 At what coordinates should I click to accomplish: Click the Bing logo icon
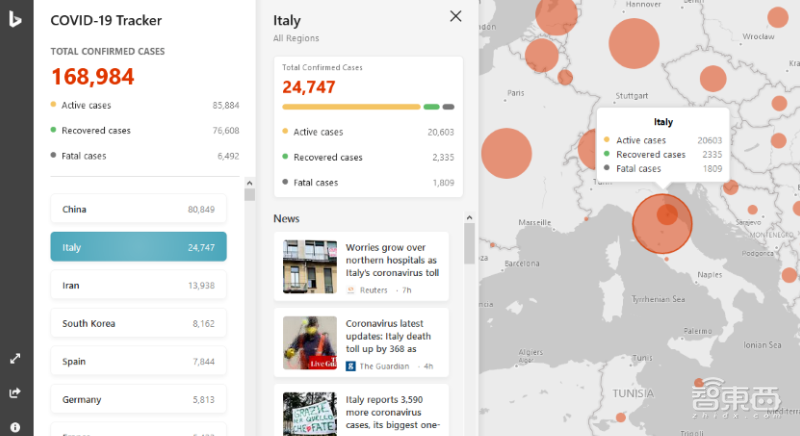[16, 19]
